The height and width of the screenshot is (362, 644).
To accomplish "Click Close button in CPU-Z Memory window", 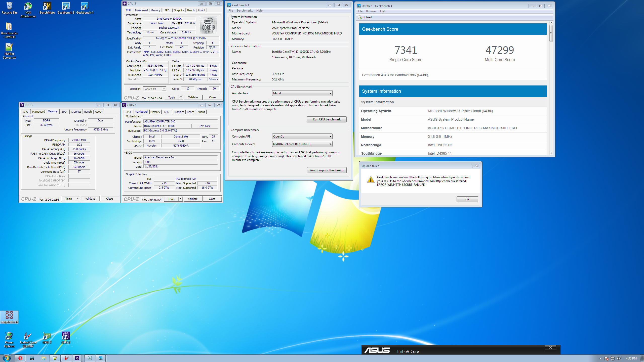I will (109, 199).
